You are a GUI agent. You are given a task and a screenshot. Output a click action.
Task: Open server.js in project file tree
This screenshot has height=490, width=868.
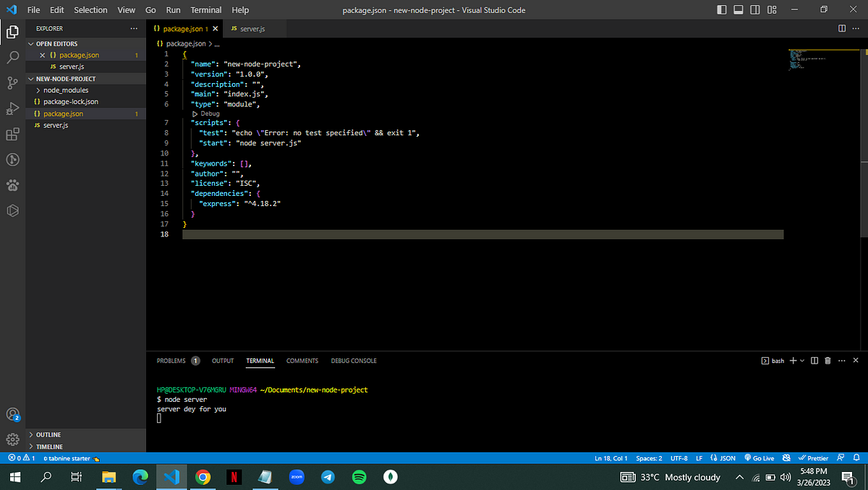point(85,125)
